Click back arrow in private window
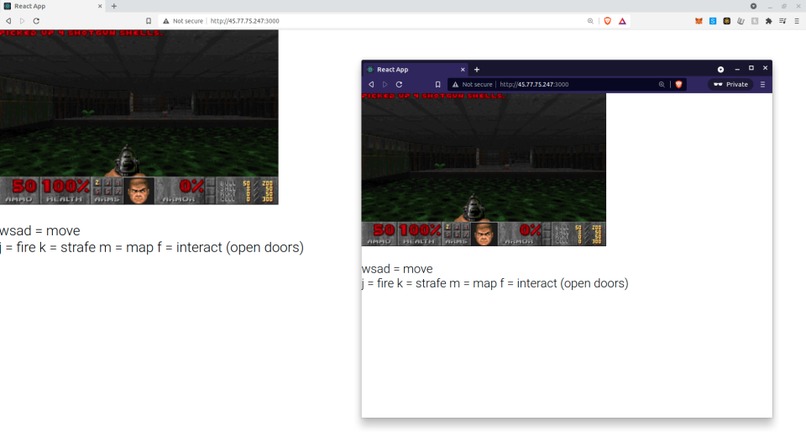Image resolution: width=806 pixels, height=437 pixels. click(371, 84)
